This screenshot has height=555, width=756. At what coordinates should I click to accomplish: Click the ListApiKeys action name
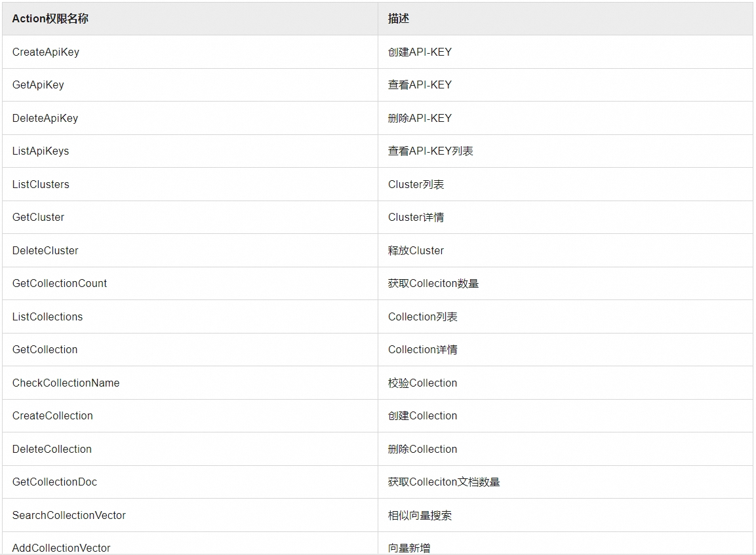tap(41, 151)
